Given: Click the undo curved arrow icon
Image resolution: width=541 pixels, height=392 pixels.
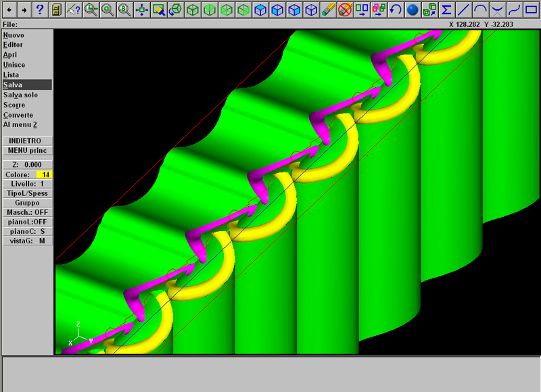Looking at the screenshot, I should [396, 10].
